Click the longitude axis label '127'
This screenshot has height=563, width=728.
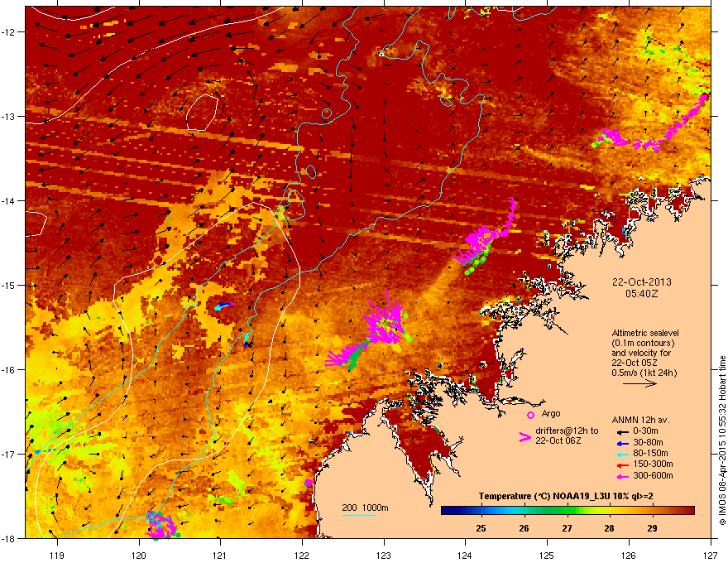pyautogui.click(x=711, y=555)
